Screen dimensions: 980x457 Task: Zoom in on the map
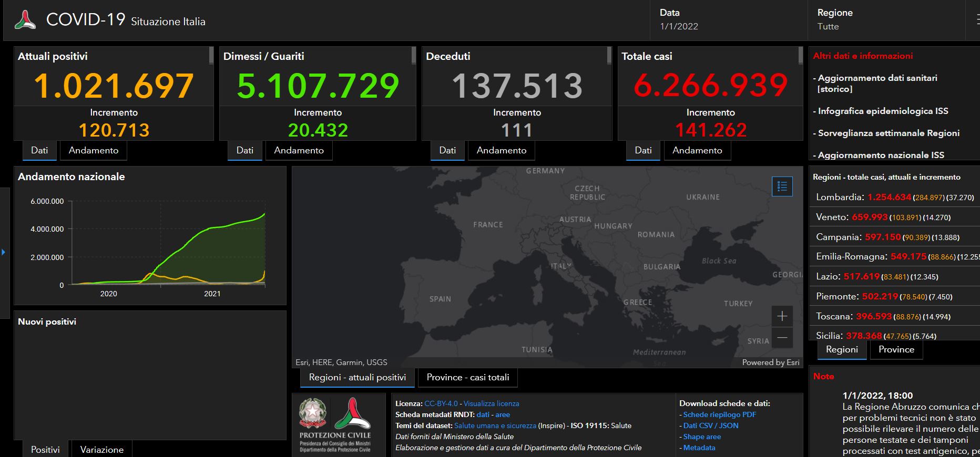point(782,316)
